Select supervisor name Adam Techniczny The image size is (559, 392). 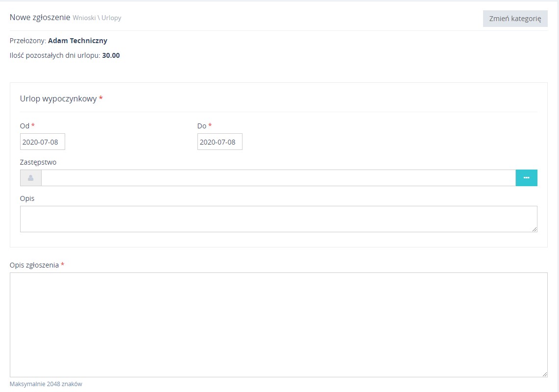[x=77, y=41]
